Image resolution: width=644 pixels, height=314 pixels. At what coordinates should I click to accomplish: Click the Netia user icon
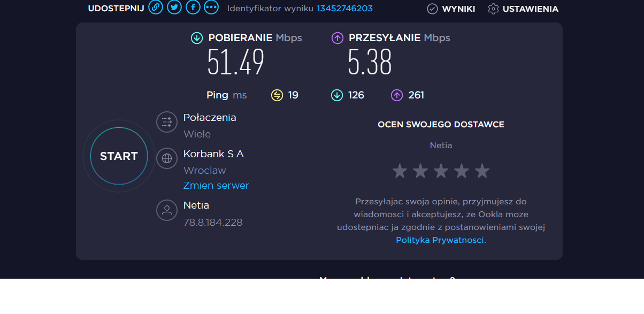point(167,210)
